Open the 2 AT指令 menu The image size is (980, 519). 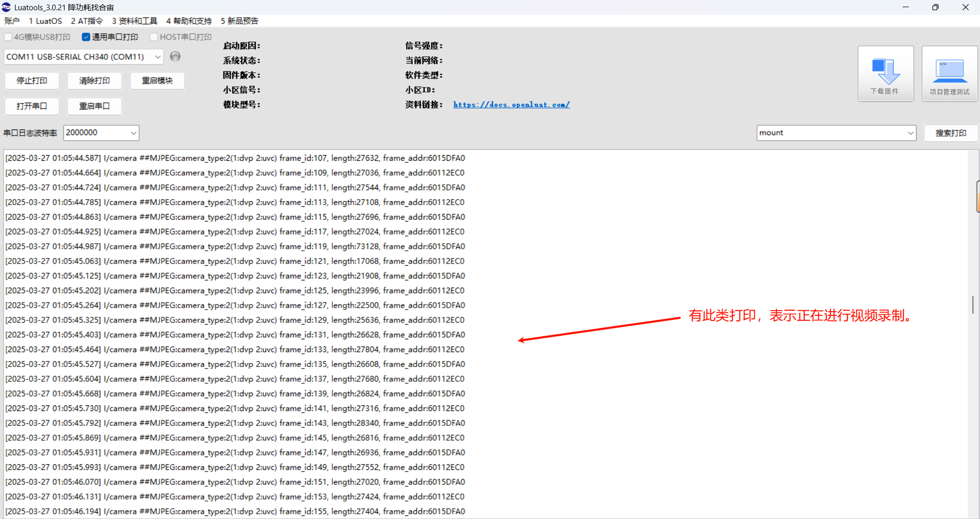click(87, 21)
